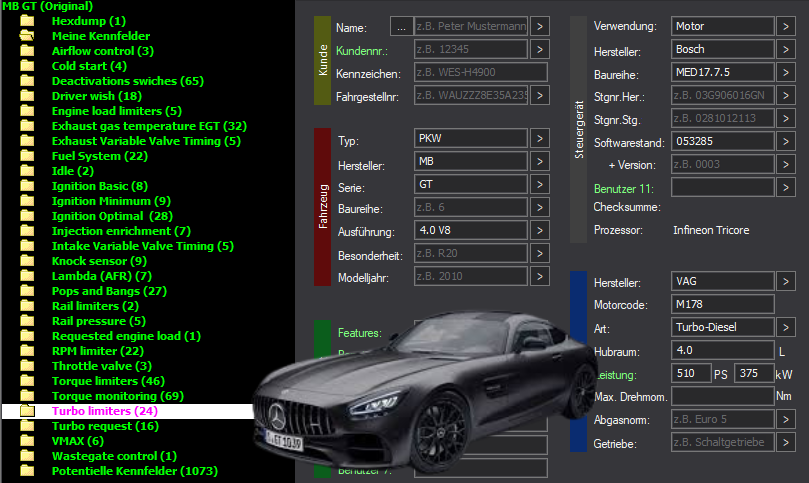
Task: Click the Kundennr. green label link
Action: click(x=362, y=51)
